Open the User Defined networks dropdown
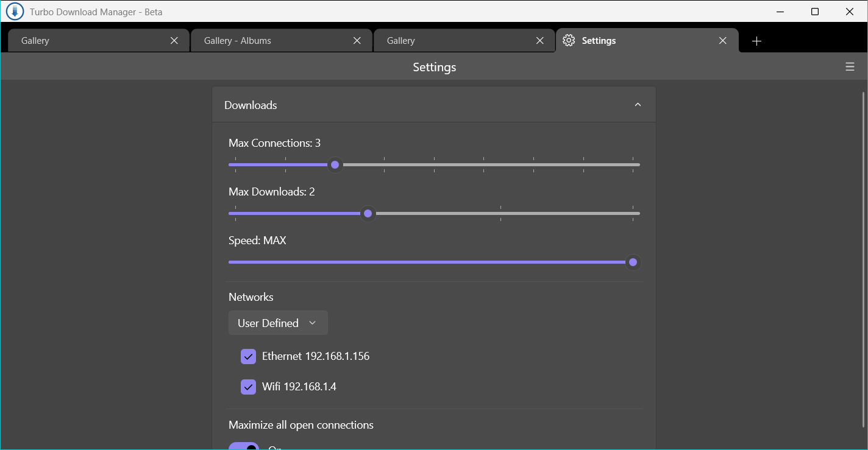The image size is (868, 450). (x=278, y=323)
